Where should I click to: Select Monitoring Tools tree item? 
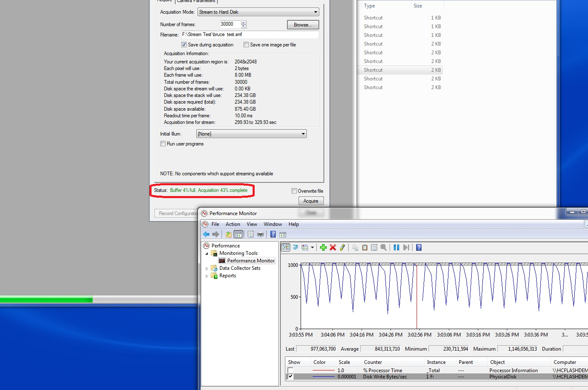tap(239, 253)
